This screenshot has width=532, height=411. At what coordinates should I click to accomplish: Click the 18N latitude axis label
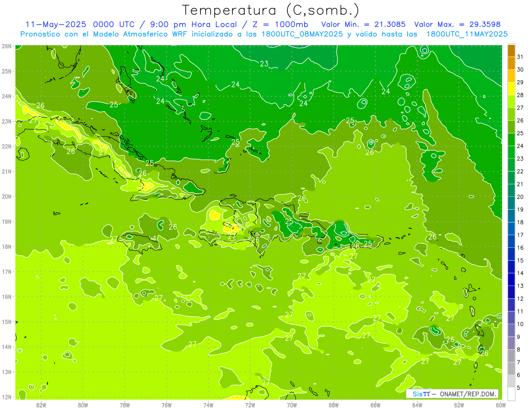7,247
